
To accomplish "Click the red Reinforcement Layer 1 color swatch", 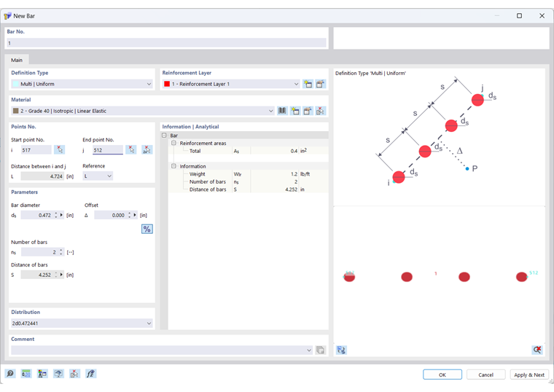I will coord(167,84).
